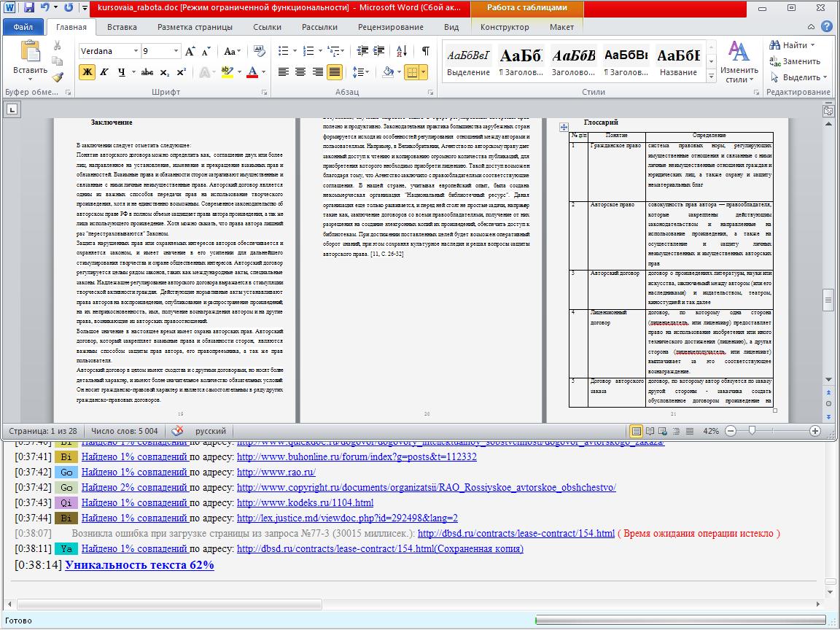
Task: Center-align the paragraph text
Action: coord(300,72)
